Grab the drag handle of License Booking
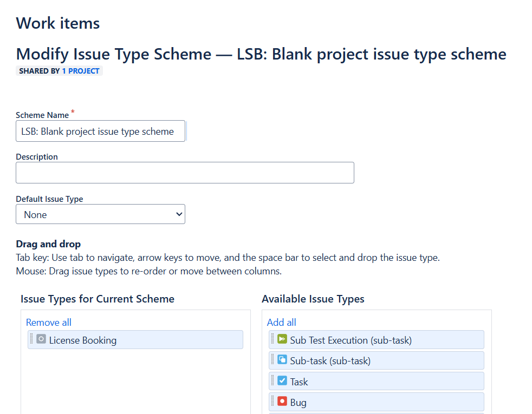 pyautogui.click(x=31, y=339)
